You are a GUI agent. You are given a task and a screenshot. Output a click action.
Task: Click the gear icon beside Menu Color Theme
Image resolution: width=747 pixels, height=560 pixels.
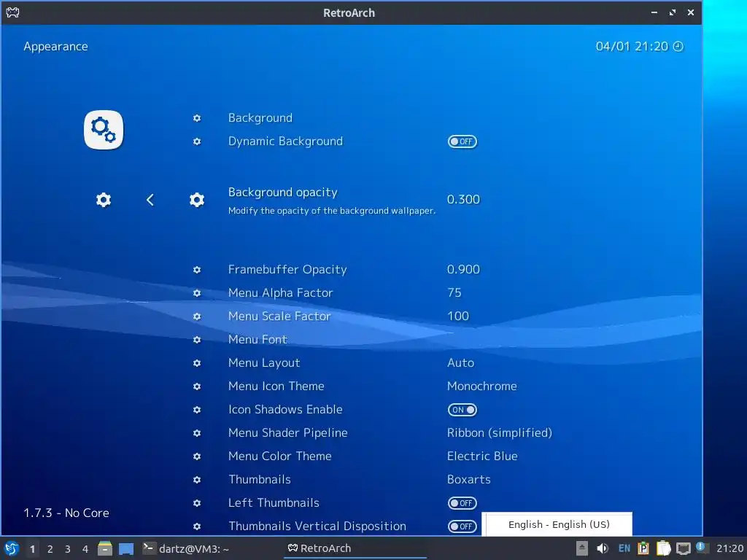197,456
